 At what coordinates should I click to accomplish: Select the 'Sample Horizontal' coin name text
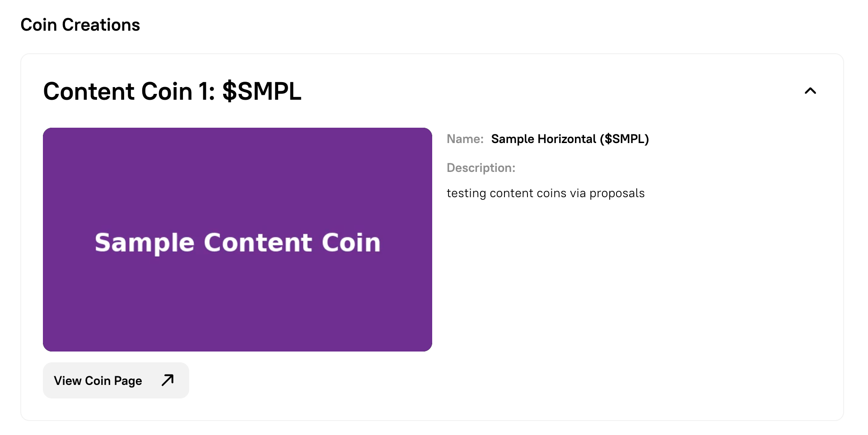[x=543, y=139]
